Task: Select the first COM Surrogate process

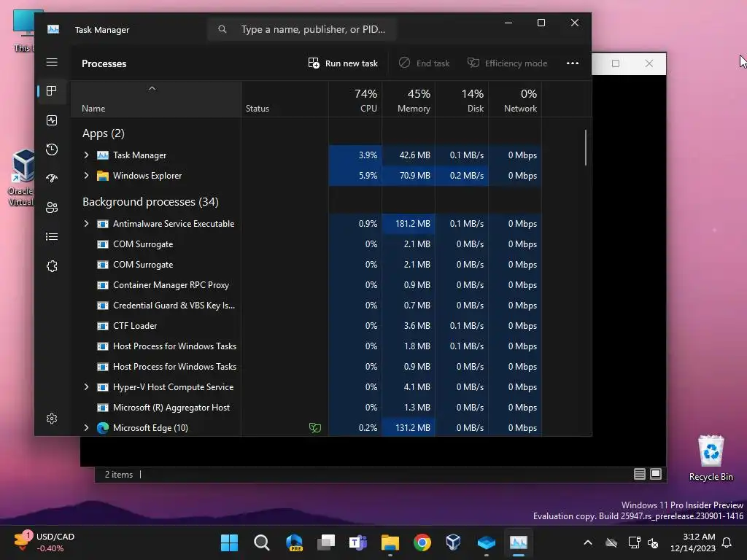Action: [x=143, y=244]
